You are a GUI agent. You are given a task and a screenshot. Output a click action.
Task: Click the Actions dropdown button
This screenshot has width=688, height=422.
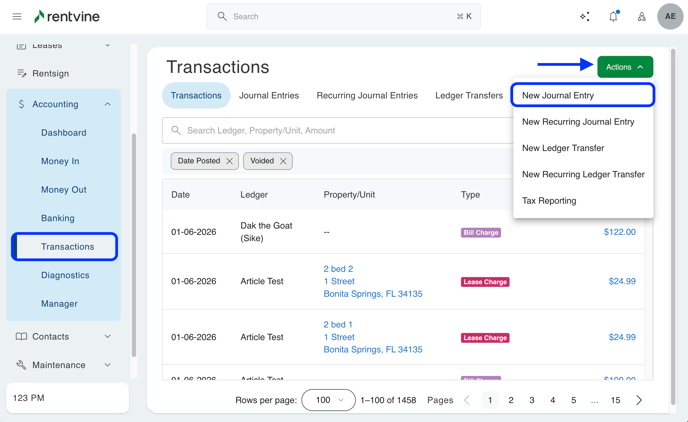pyautogui.click(x=625, y=67)
